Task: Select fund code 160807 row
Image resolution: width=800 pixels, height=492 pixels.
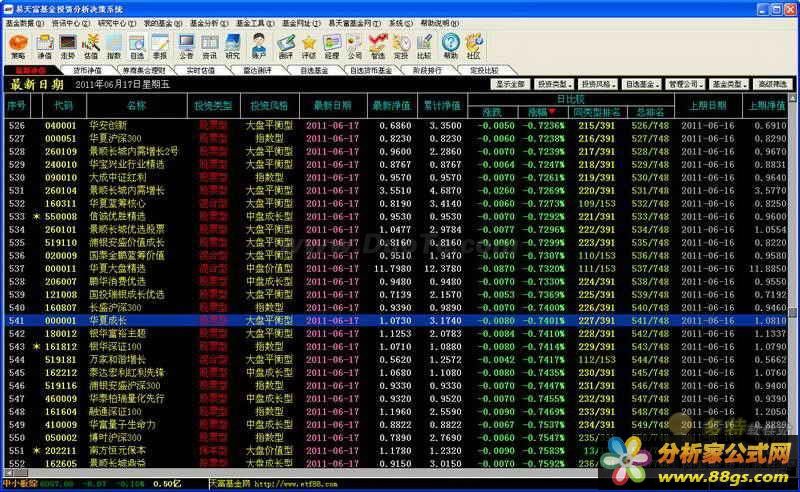Action: [396, 307]
